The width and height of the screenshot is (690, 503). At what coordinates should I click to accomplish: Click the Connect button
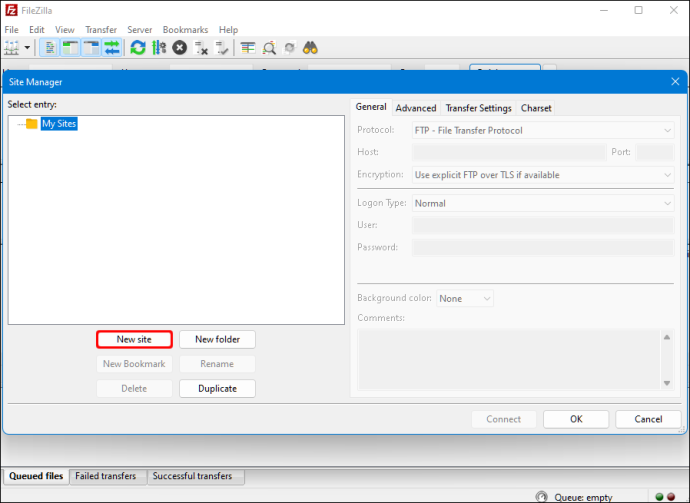(504, 419)
